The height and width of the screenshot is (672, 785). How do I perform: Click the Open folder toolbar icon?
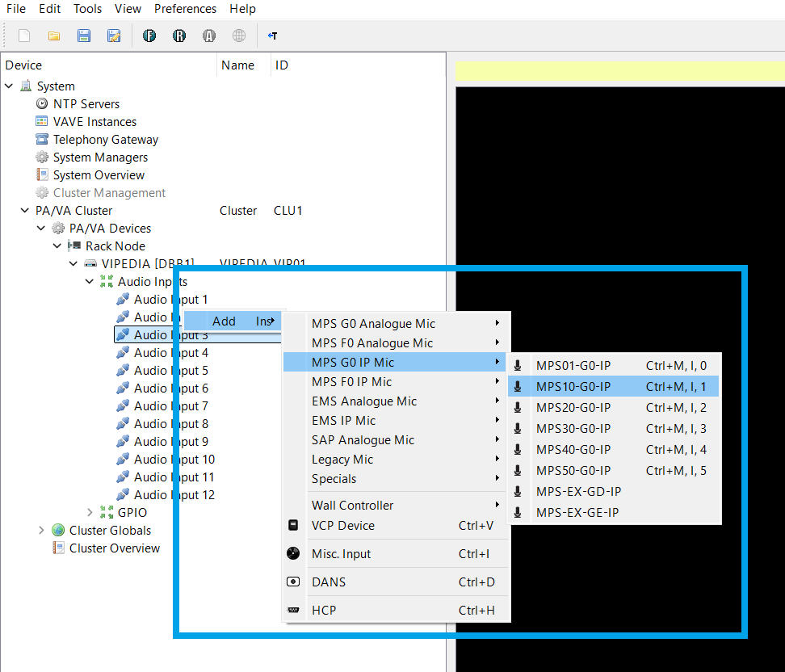[54, 36]
